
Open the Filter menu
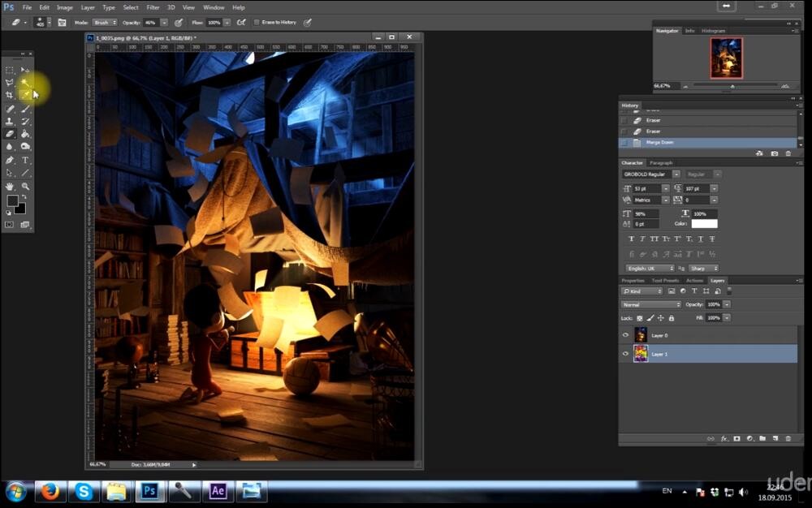153,7
